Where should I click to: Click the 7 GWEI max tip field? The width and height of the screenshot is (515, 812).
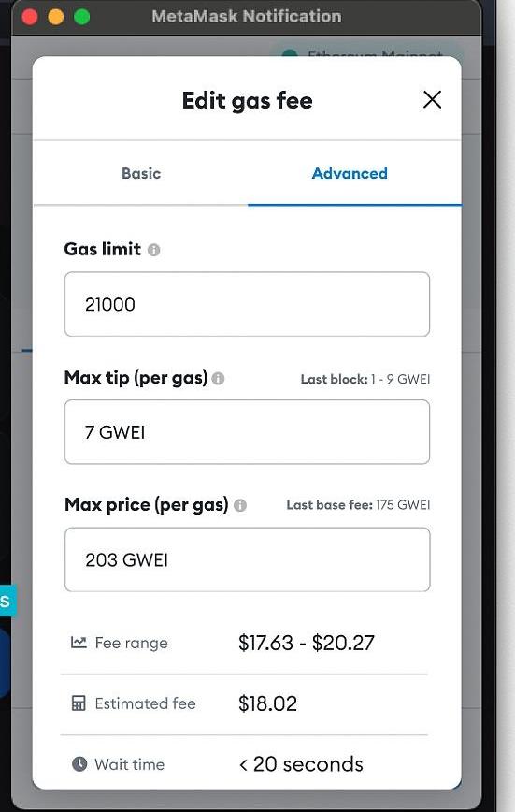(x=247, y=432)
